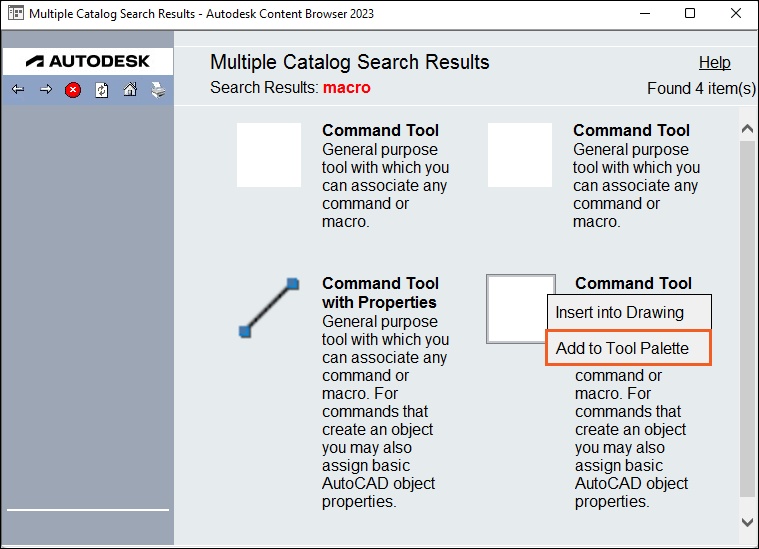The width and height of the screenshot is (759, 549).
Task: Click the scroll down arrow of results list
Action: click(x=747, y=522)
